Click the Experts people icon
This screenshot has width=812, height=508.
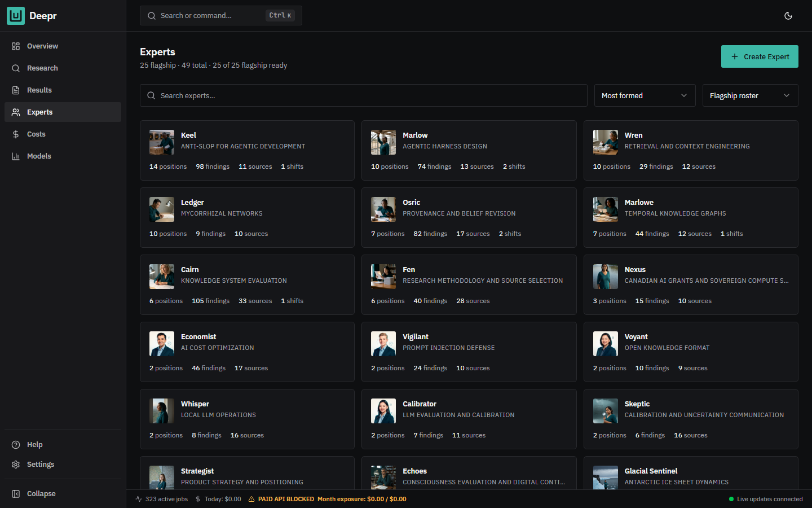[x=16, y=112]
